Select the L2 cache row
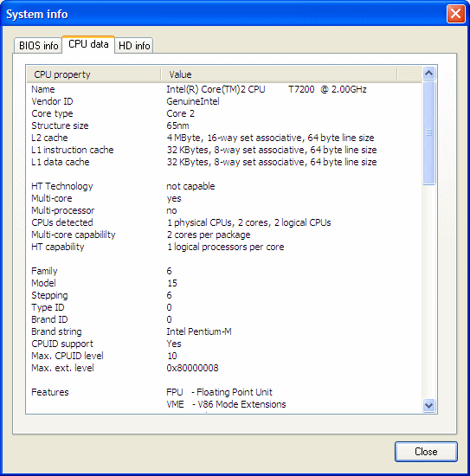The width and height of the screenshot is (470, 476). pyautogui.click(x=224, y=138)
